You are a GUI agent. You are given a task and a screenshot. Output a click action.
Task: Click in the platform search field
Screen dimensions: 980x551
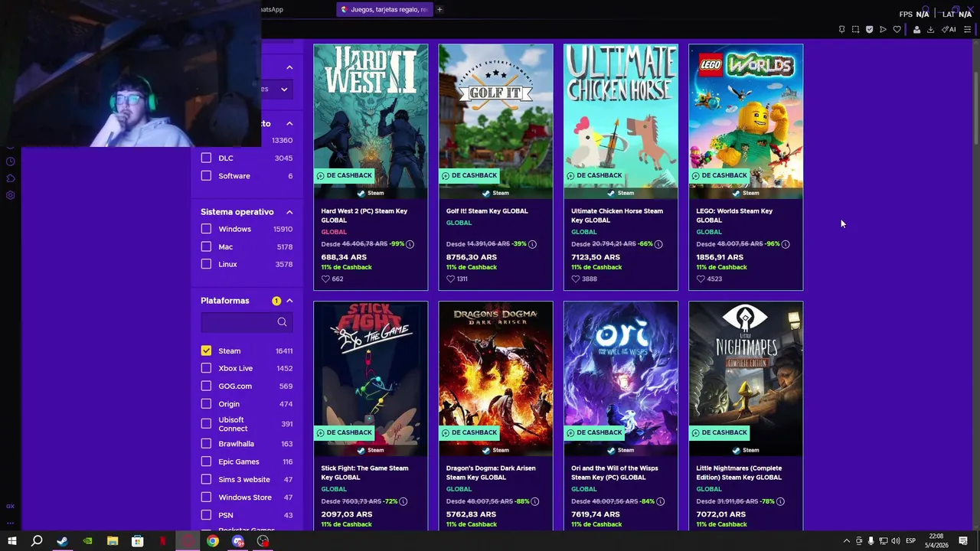pos(247,322)
